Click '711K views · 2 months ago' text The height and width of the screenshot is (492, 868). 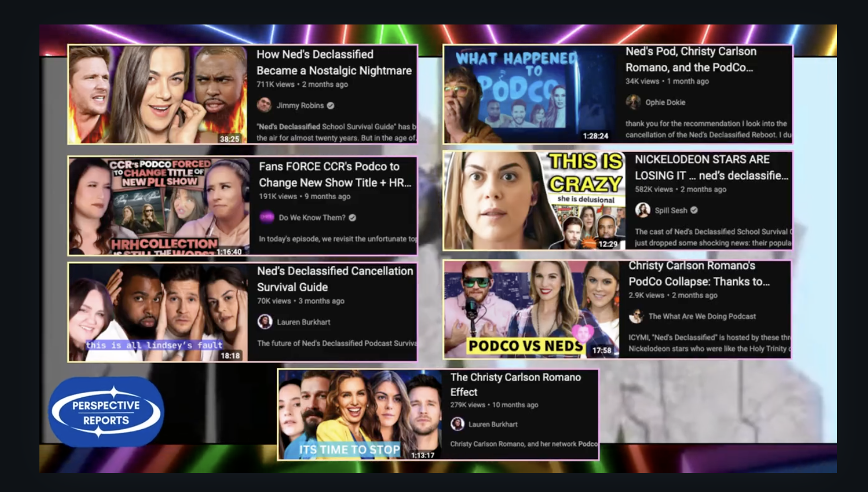(302, 84)
